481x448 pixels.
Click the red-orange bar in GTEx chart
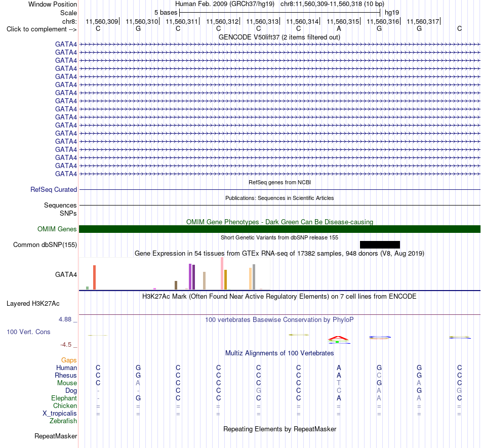click(95, 277)
